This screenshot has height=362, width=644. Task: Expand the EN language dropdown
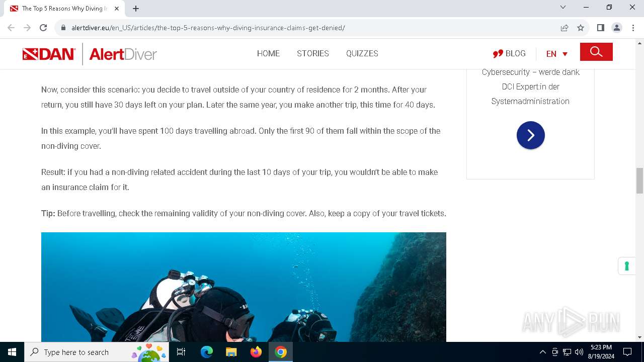click(557, 54)
